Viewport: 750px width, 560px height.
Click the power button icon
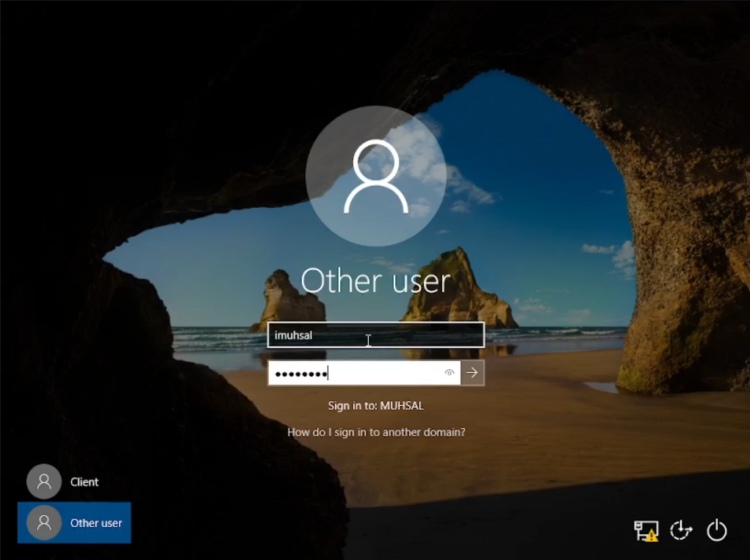[x=716, y=531]
